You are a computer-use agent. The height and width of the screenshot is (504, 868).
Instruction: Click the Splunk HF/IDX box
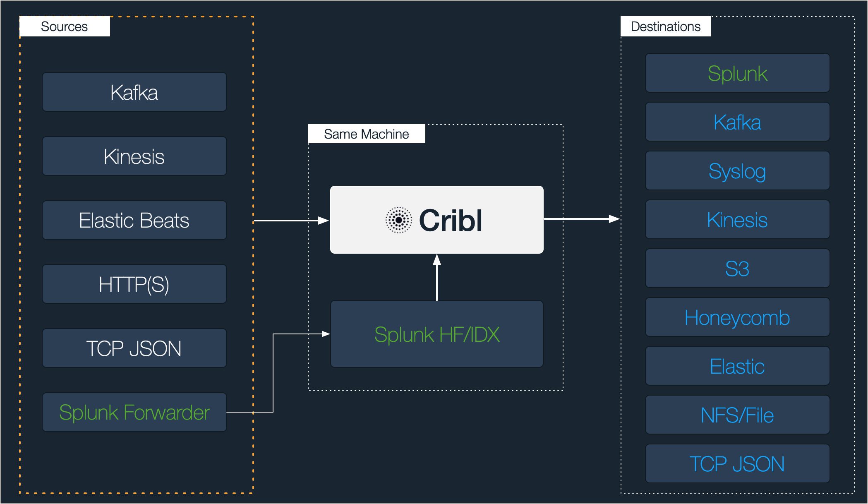(x=436, y=334)
